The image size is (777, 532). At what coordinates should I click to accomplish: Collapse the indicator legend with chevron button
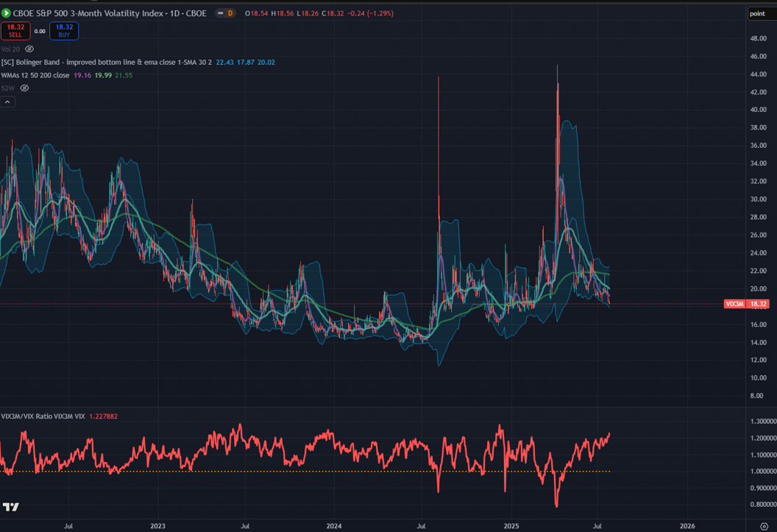click(x=7, y=102)
